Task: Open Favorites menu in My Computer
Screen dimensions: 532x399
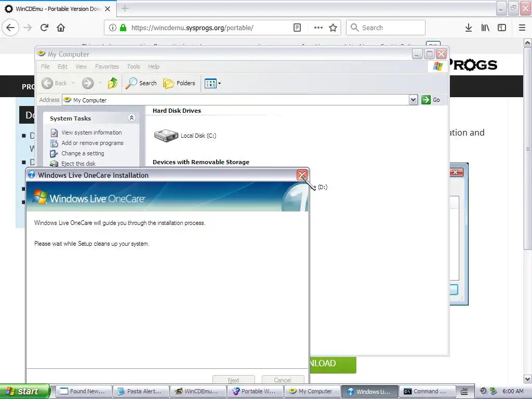Action: click(x=107, y=66)
